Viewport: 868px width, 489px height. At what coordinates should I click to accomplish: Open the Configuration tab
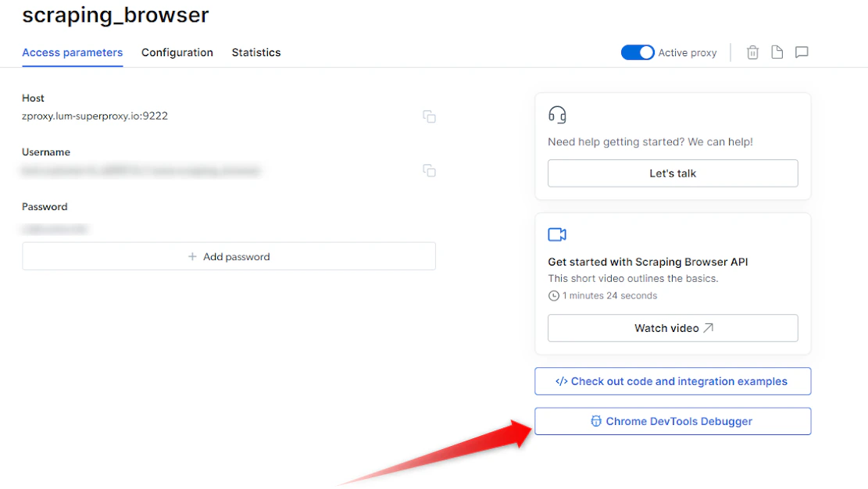(x=177, y=52)
